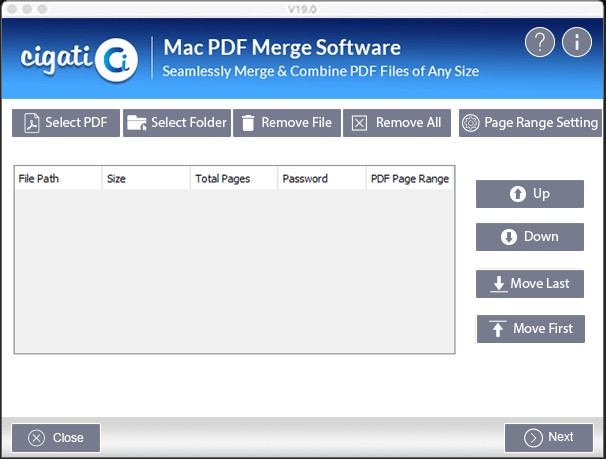Click the Cigati Ci logo

coord(79,60)
